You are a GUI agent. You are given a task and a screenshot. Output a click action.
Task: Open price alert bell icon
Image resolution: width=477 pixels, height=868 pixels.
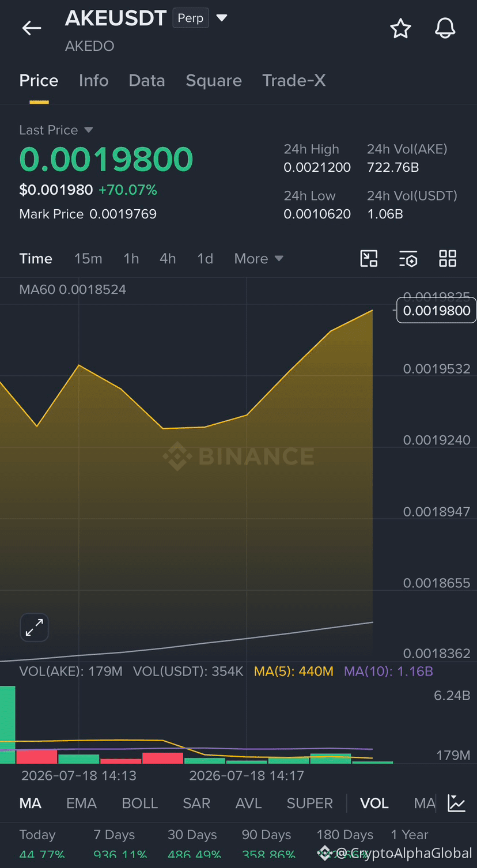coord(445,28)
